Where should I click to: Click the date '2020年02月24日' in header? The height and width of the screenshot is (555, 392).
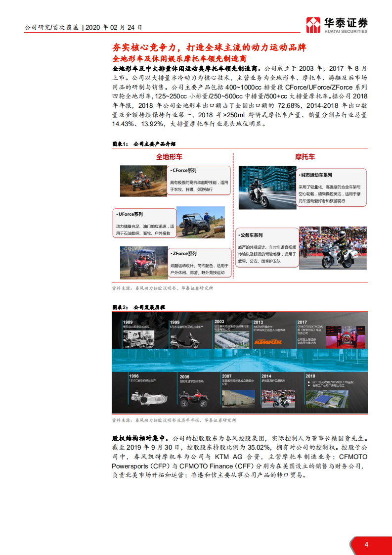pos(114,27)
